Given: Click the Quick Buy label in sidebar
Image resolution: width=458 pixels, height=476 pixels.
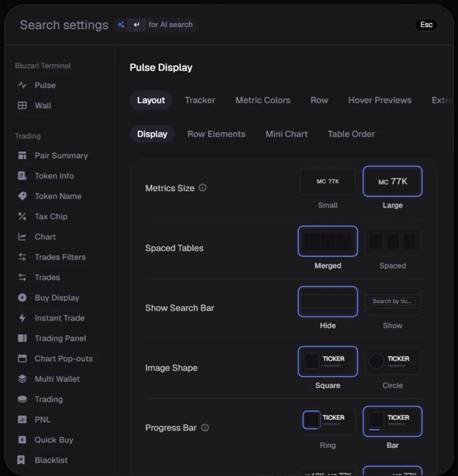Looking at the screenshot, I should click(54, 440).
